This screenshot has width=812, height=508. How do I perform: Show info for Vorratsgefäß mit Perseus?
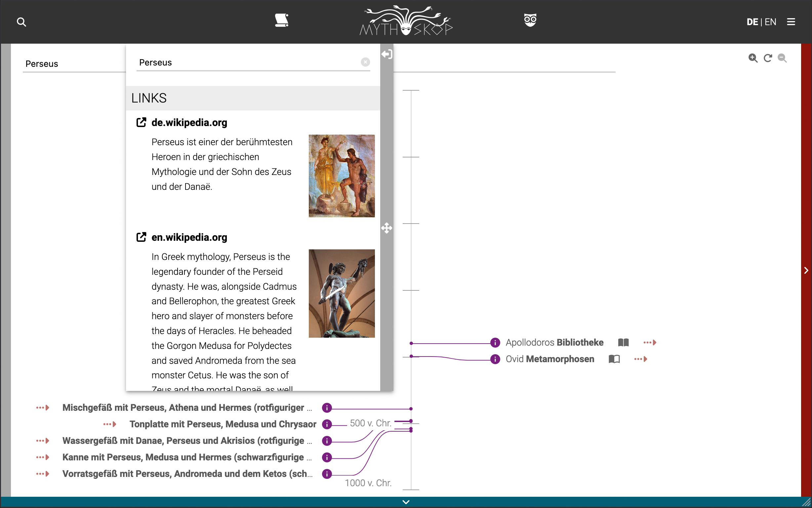(x=327, y=474)
